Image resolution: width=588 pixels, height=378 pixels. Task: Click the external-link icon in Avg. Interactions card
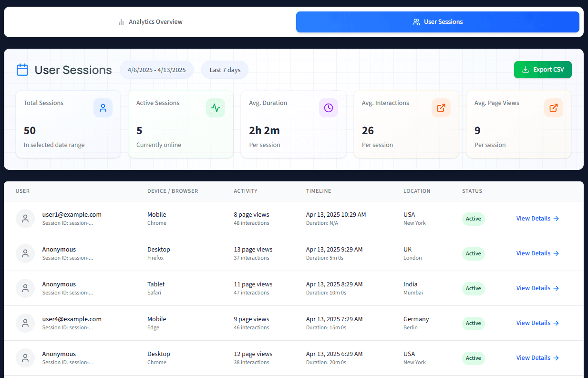(x=441, y=108)
